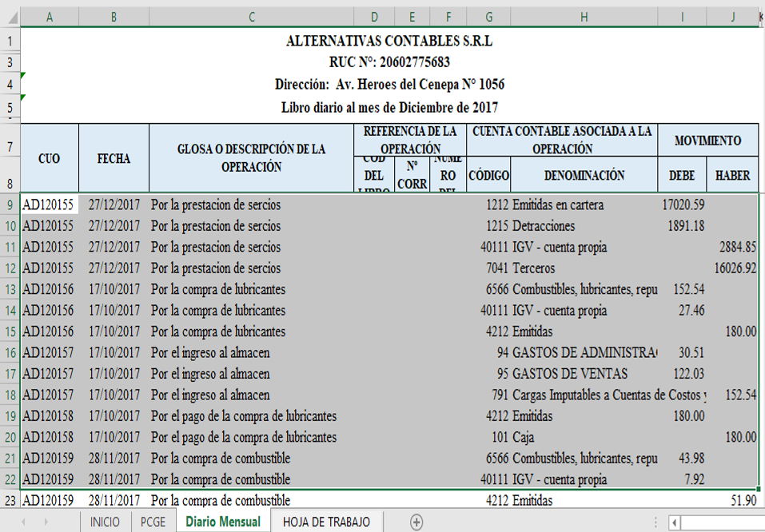765x532 pixels.
Task: Click the Caja account denomination cell
Action: click(x=584, y=437)
